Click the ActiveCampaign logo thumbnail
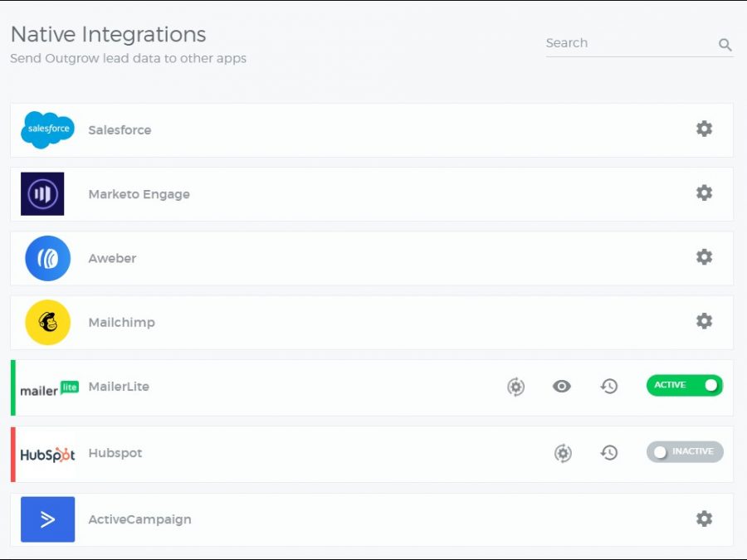747x560 pixels. pos(47,519)
